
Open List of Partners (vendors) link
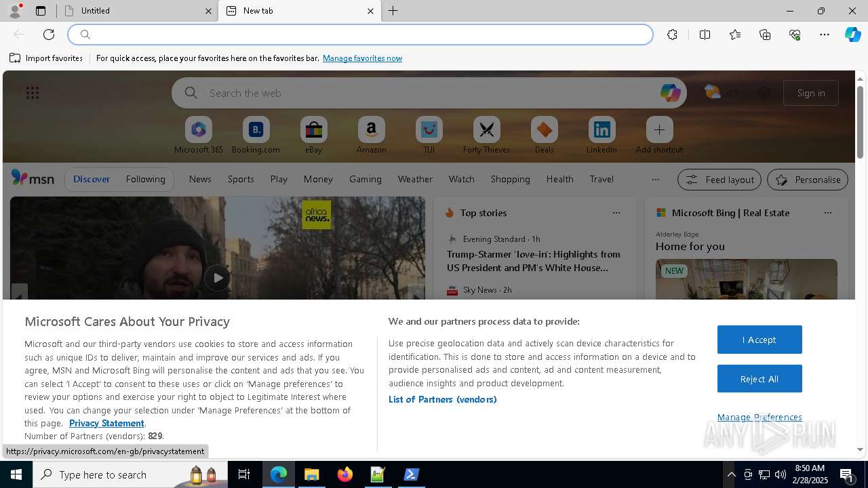[442, 399]
